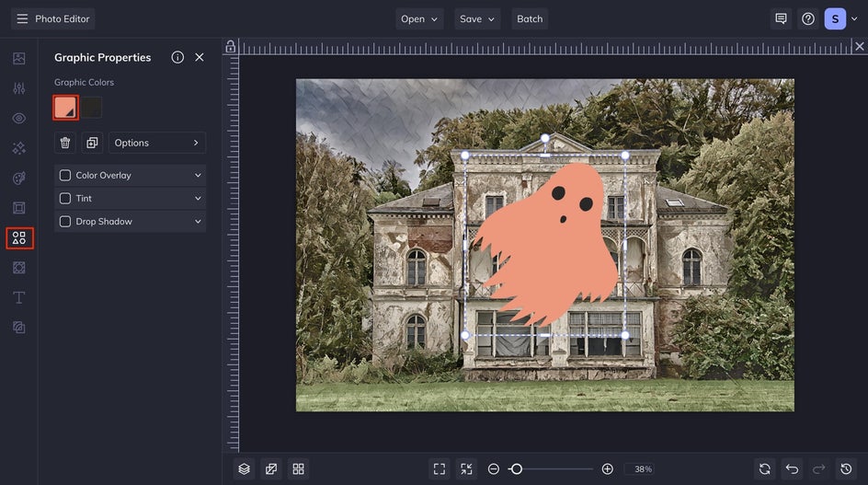
Task: Enable the Drop Shadow checkbox
Action: [65, 221]
